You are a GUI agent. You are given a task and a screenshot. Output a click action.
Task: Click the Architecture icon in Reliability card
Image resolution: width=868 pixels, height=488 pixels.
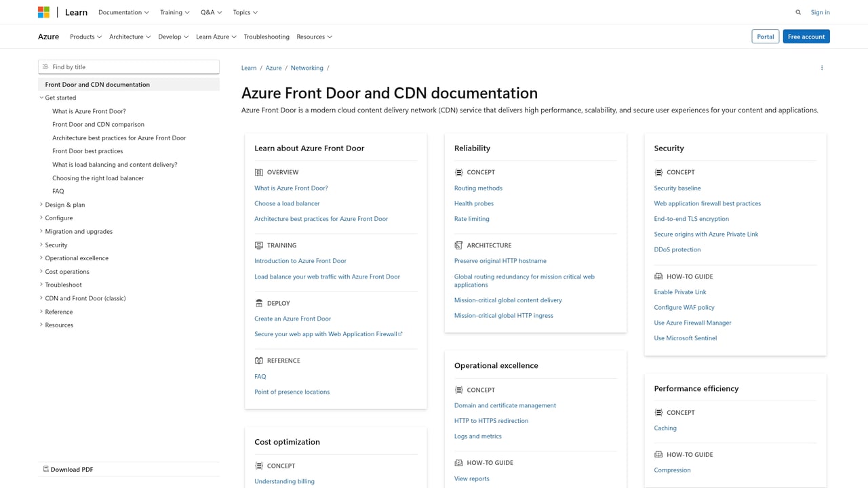point(458,245)
